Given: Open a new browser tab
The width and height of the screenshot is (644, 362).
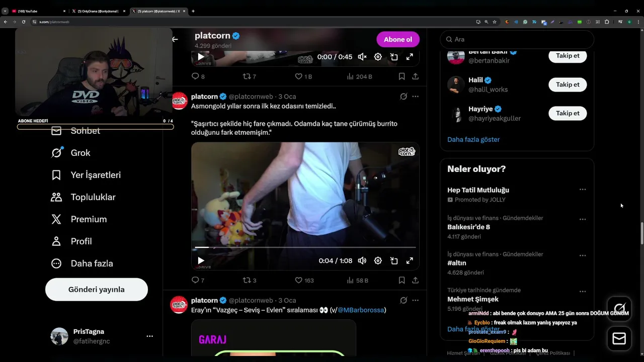Looking at the screenshot, I should pos(193,11).
